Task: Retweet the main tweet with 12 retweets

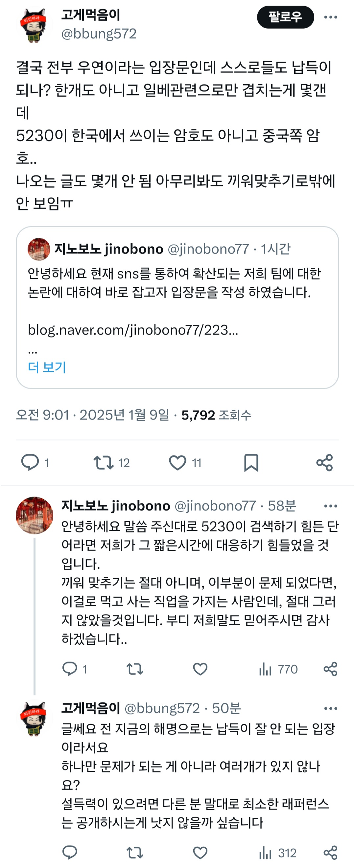Action: point(104,463)
